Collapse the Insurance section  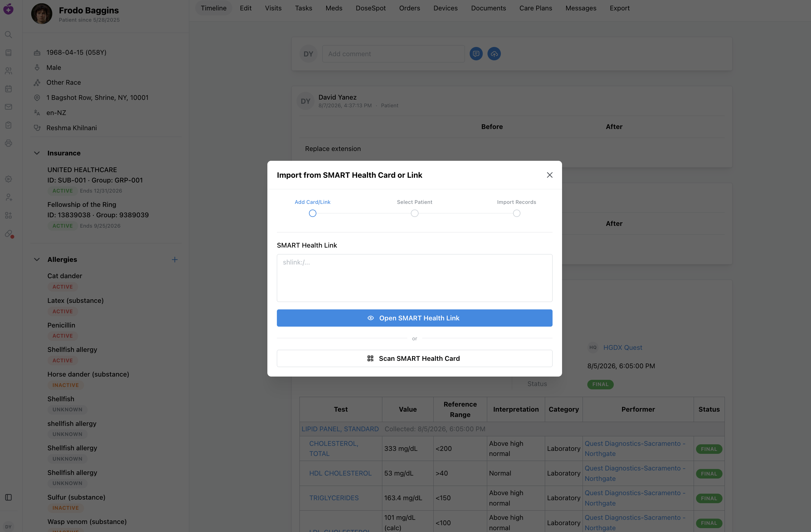point(37,153)
